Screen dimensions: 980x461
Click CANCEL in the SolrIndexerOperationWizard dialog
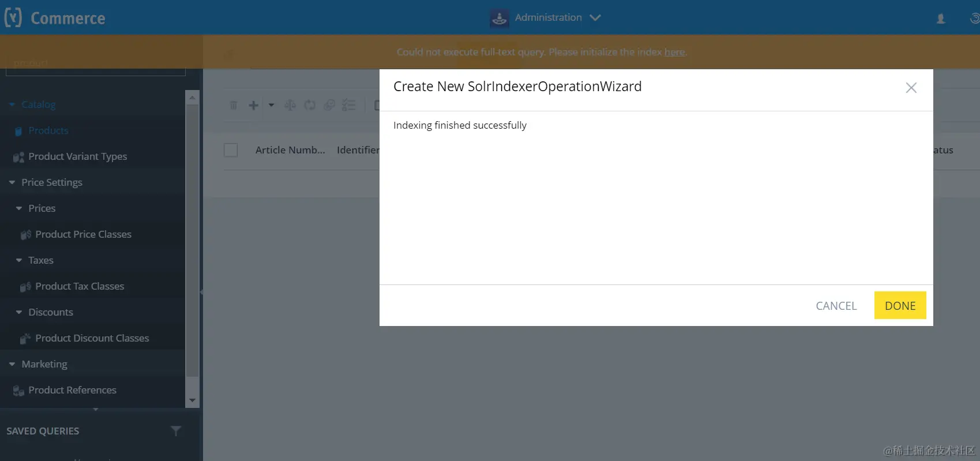point(836,306)
